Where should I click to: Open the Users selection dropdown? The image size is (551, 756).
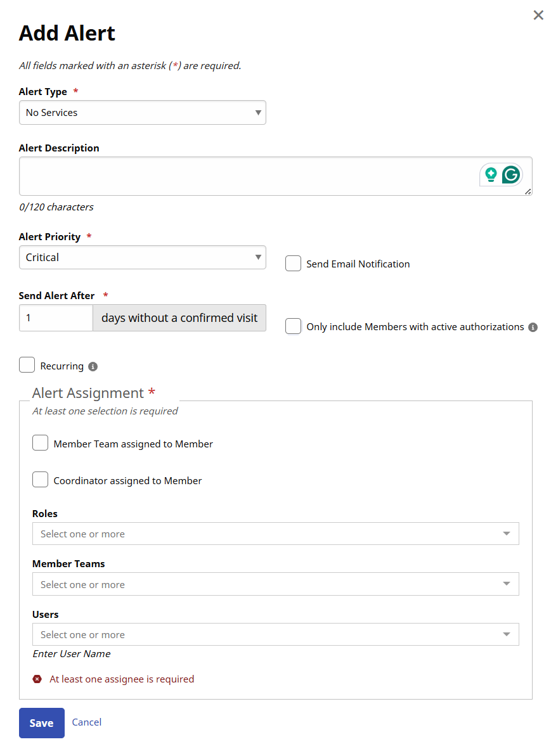point(275,634)
